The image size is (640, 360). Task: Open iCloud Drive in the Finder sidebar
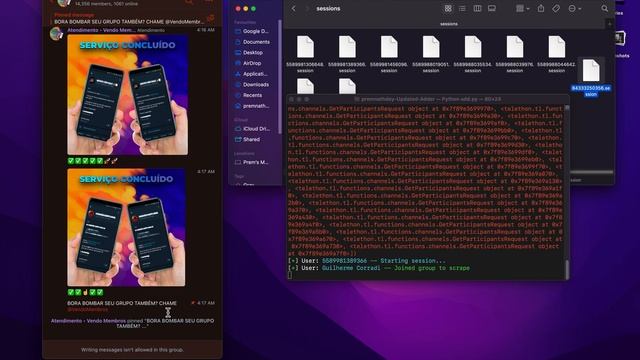252,129
